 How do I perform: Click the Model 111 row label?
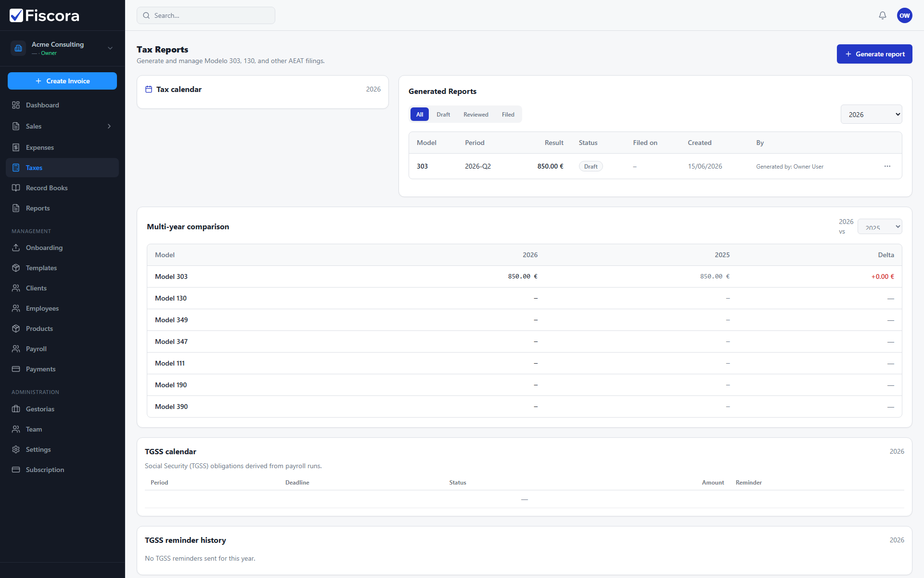[x=170, y=363]
